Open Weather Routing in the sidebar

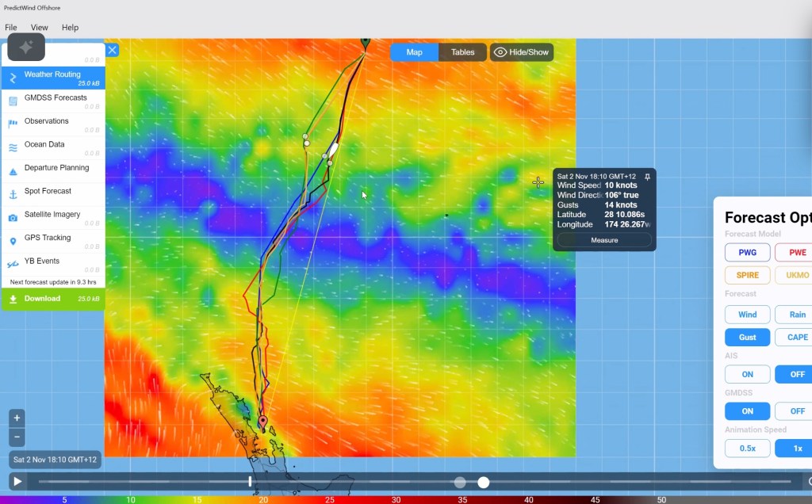52,77
